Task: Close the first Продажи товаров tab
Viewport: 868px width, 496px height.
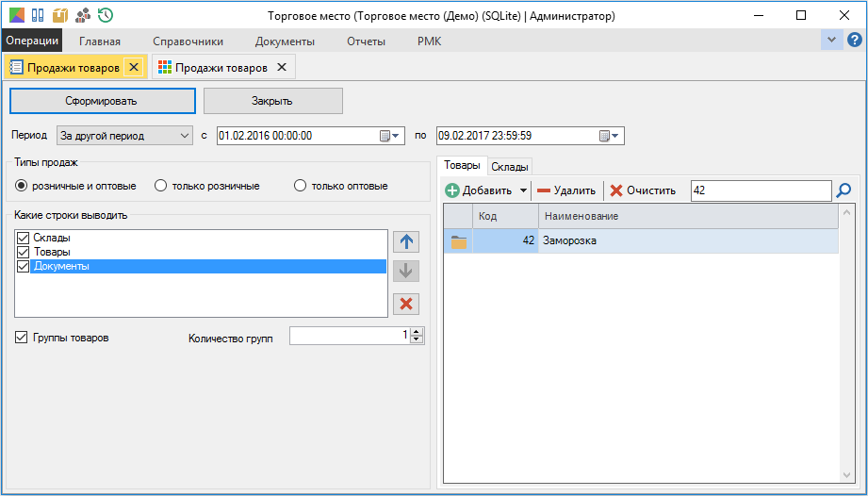Action: [x=134, y=68]
